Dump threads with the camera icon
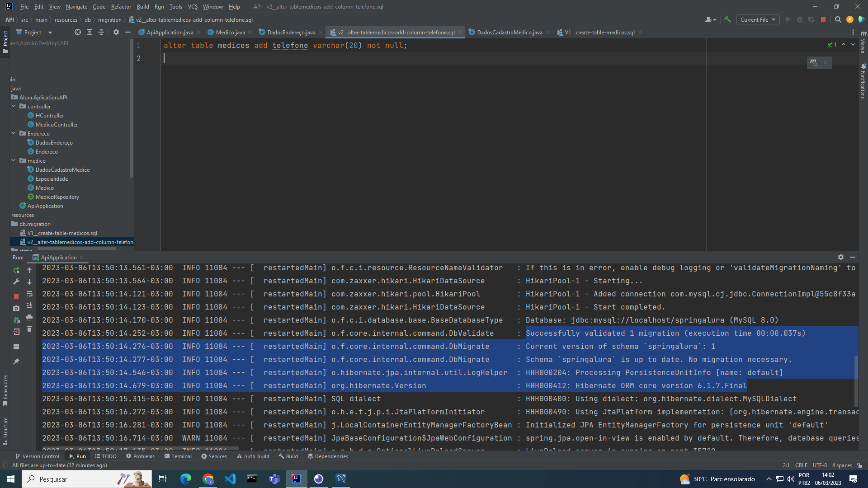Screen dimensions: 868x488 16,308
